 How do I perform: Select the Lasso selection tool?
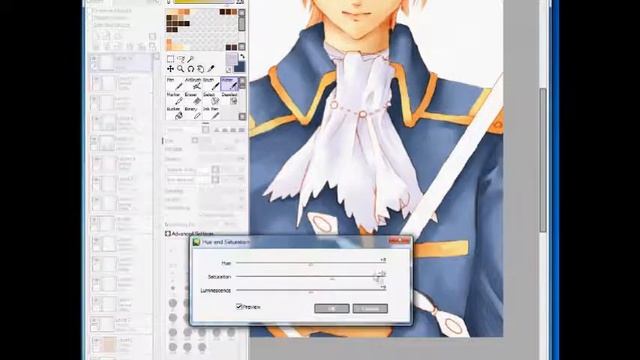[x=181, y=59]
